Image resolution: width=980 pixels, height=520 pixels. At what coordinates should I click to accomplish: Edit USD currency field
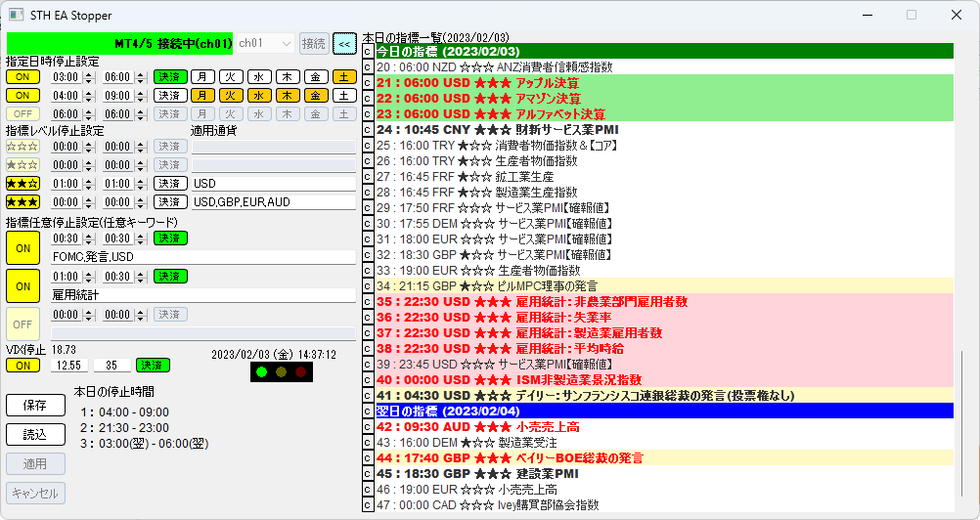[x=274, y=184]
